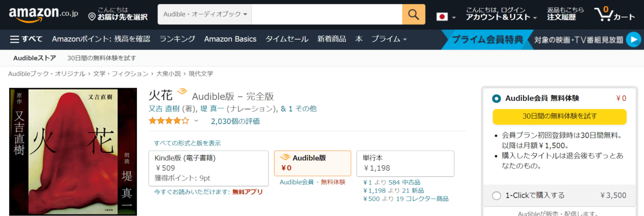This screenshot has height=216, width=644.
Task: Click the star rating icons
Action: (169, 121)
